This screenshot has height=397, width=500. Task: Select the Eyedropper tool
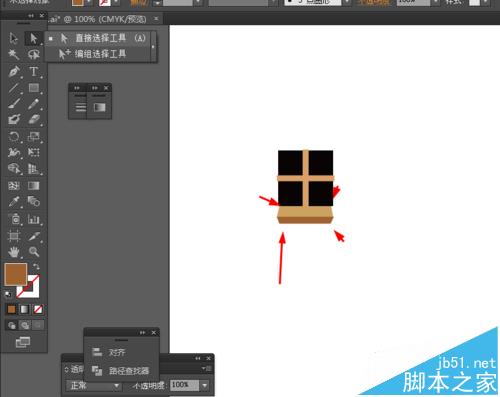coord(14,201)
